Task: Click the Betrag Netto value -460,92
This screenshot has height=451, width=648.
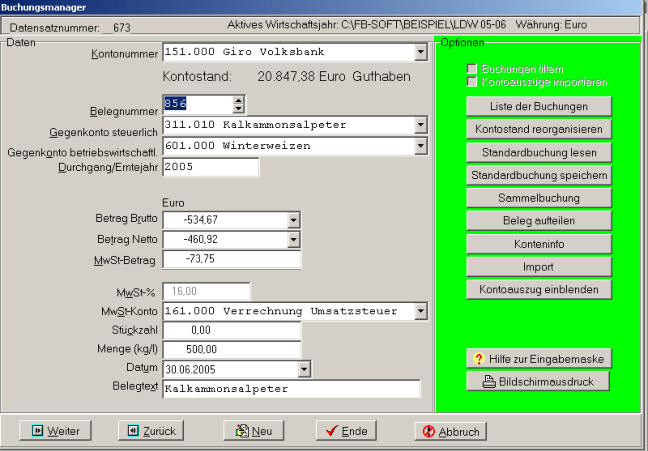Action: click(200, 239)
